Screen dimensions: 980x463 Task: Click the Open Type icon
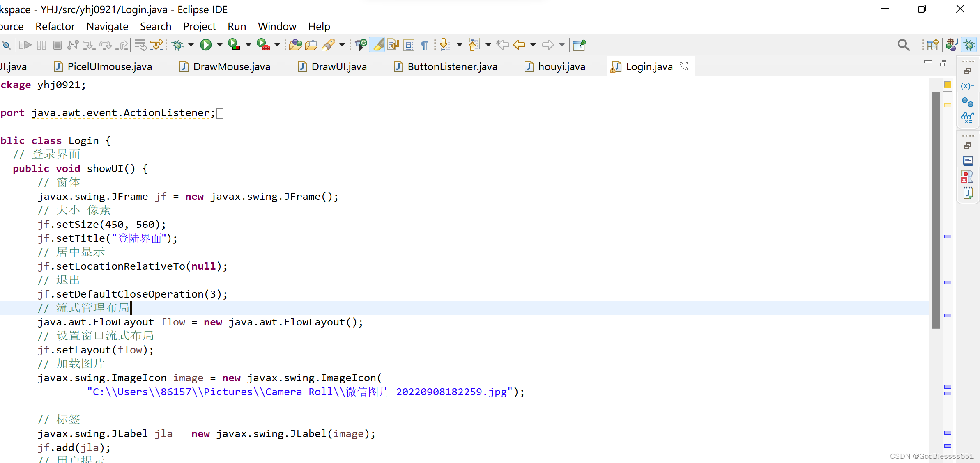(295, 45)
